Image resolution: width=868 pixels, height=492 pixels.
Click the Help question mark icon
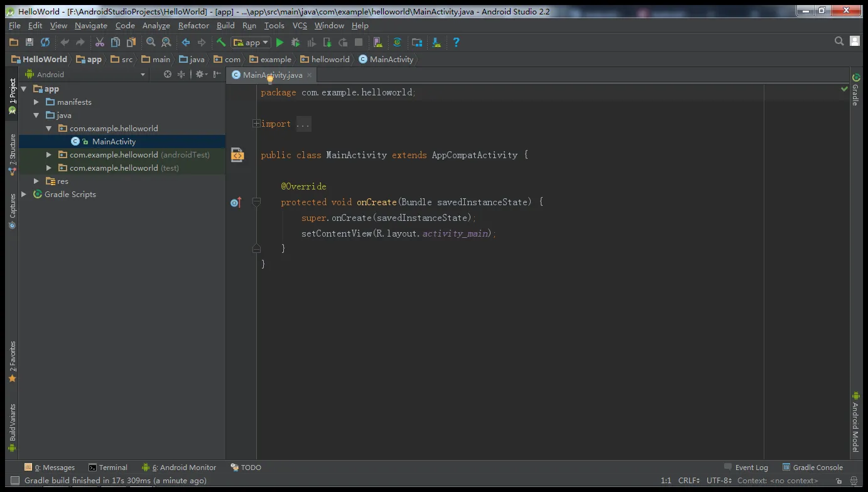coord(456,43)
